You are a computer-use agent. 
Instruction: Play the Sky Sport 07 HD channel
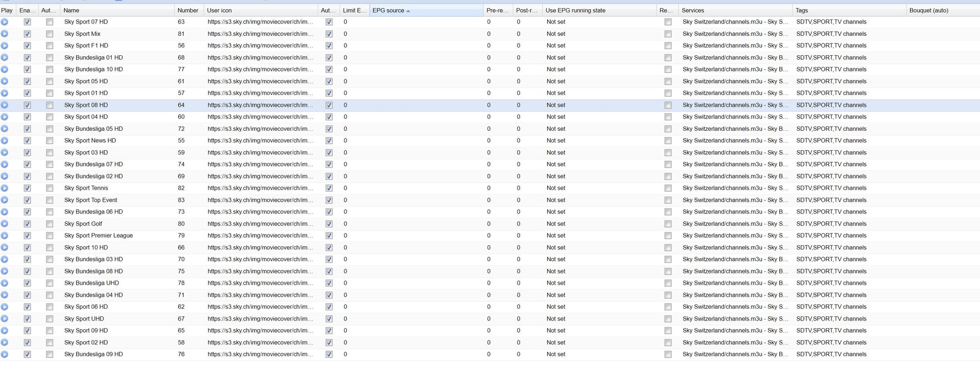(x=5, y=22)
